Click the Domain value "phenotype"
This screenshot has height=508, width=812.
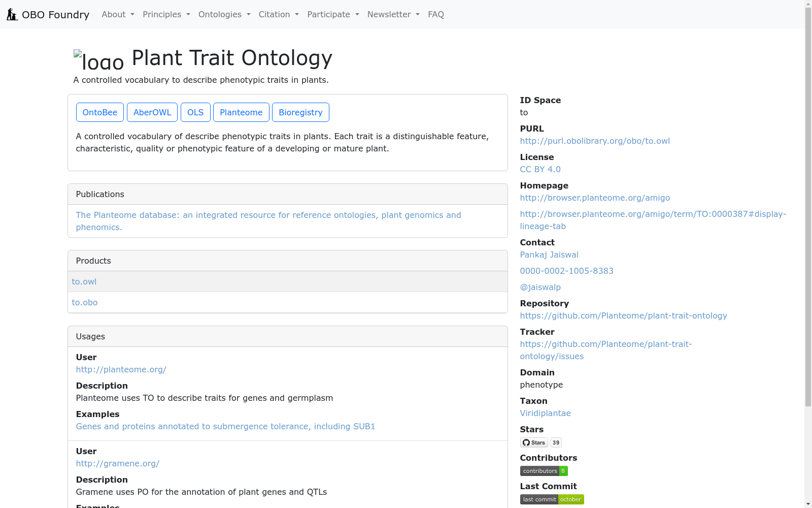click(x=542, y=385)
